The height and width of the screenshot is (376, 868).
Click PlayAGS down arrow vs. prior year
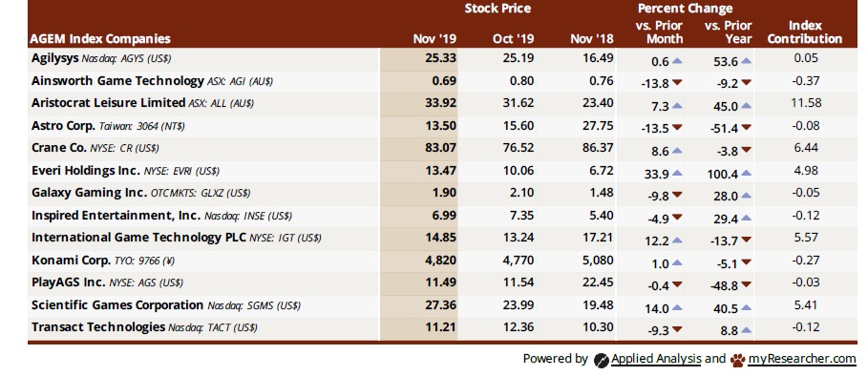pyautogui.click(x=746, y=284)
